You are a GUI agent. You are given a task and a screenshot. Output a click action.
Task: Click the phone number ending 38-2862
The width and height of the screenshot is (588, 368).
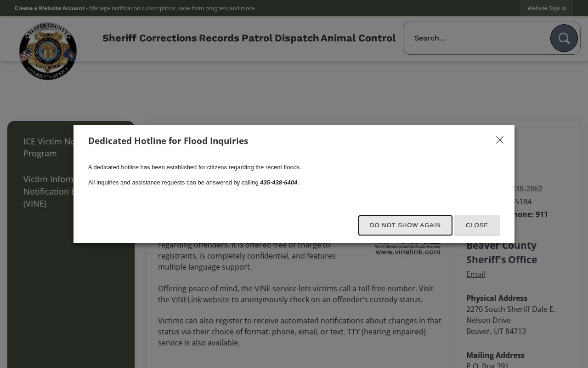(x=528, y=189)
